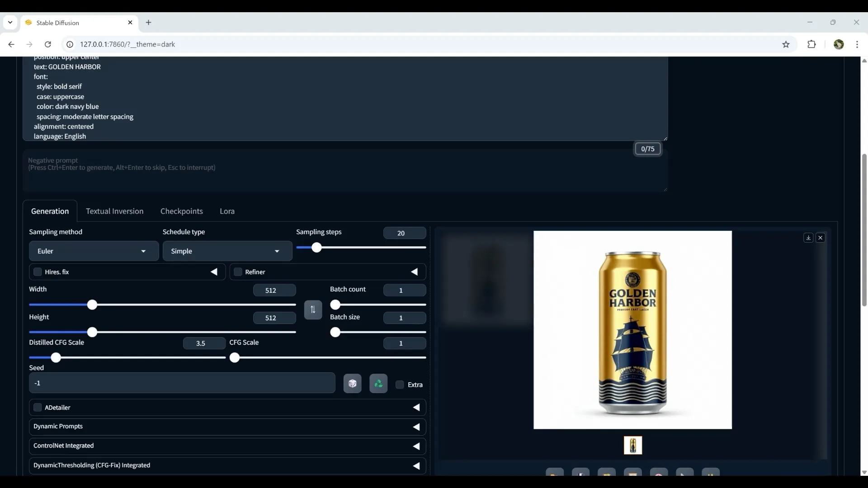Open the browser extensions puzzle icon
The height and width of the screenshot is (488, 868).
(x=811, y=44)
